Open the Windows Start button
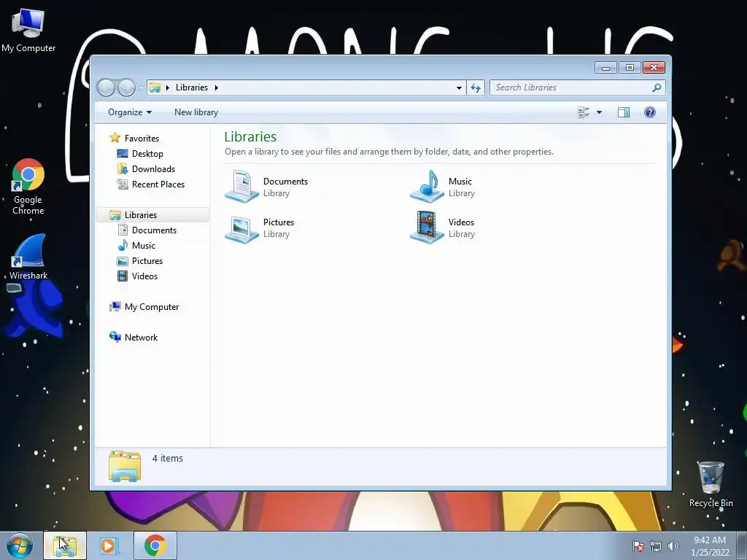Screen dimensions: 747x560 20,545
